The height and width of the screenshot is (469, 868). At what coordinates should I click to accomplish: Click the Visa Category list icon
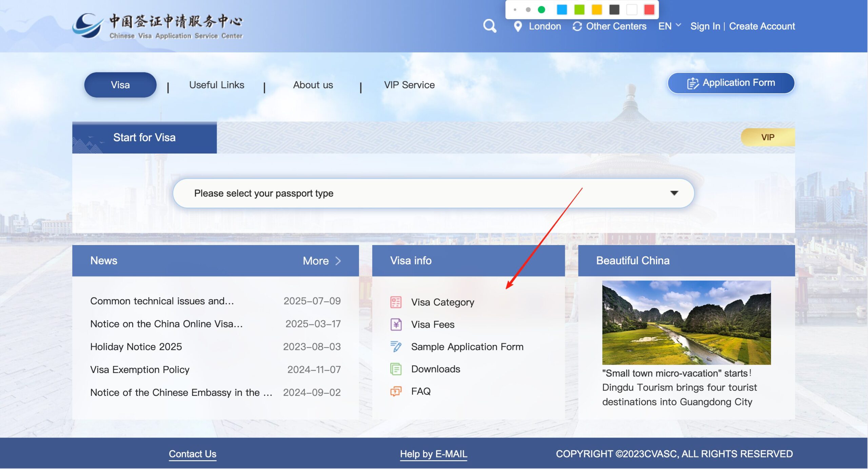tap(396, 302)
